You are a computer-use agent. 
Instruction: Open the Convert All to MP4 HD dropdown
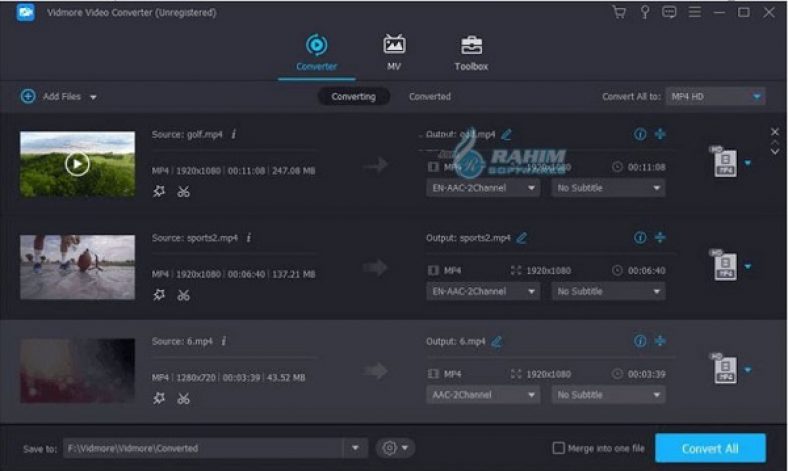715,97
